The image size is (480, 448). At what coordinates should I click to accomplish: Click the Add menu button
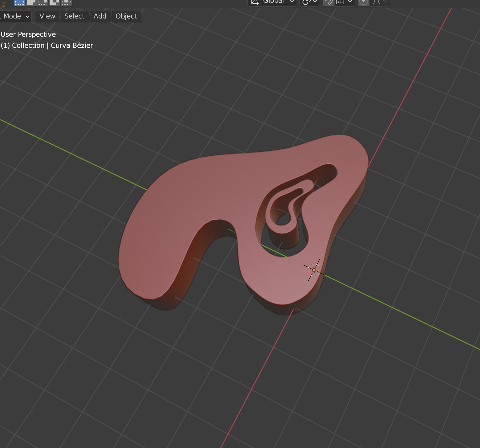pos(100,16)
